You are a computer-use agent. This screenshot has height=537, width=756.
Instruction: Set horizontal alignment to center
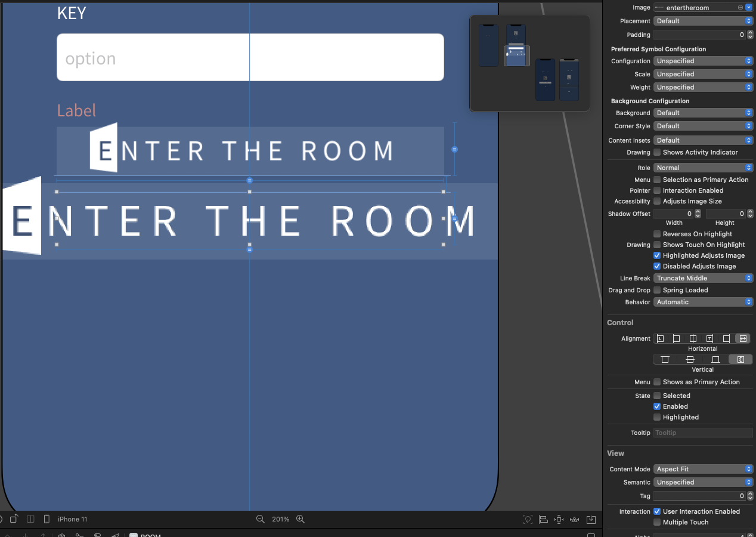pos(693,338)
